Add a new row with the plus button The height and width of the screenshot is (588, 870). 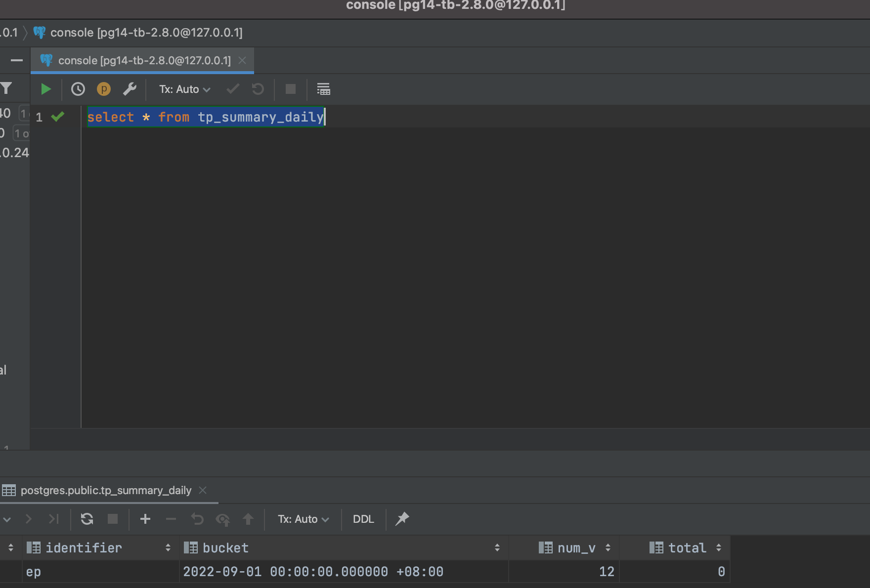click(x=145, y=519)
